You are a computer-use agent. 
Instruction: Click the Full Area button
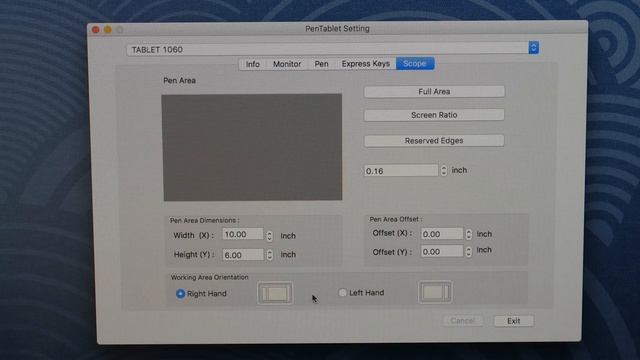(x=434, y=91)
